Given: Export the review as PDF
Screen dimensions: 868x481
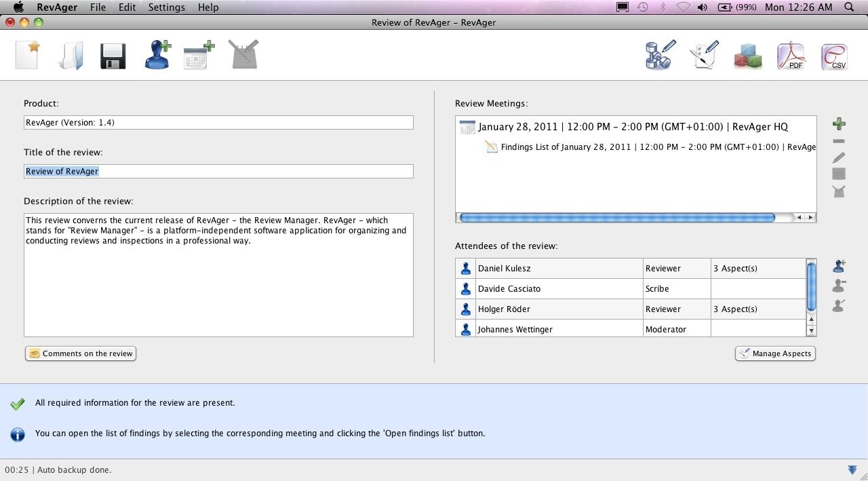Looking at the screenshot, I should click(791, 56).
